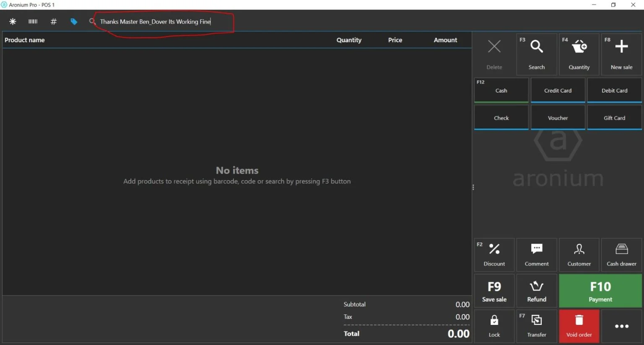This screenshot has height=345, width=644.
Task: Click the Refund button
Action: [536, 291]
